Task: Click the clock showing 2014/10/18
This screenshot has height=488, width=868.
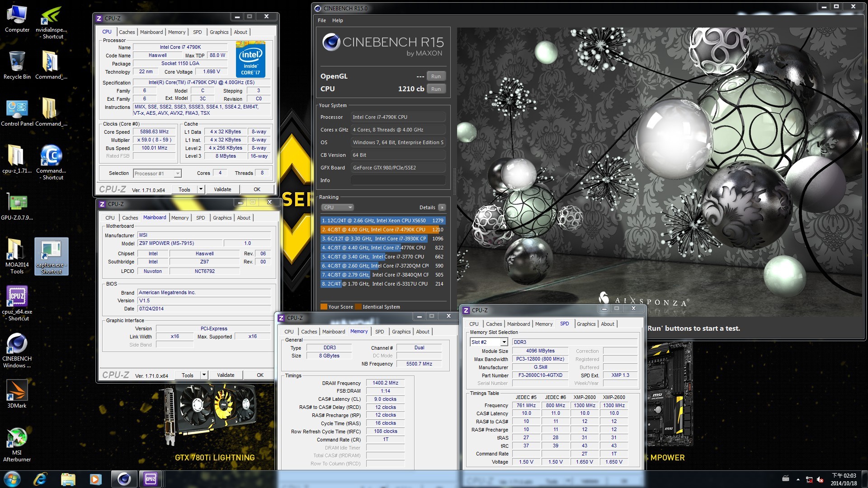Action: coord(844,479)
